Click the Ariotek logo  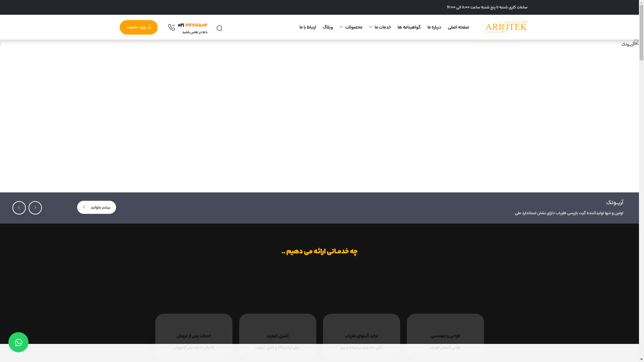coord(506,27)
